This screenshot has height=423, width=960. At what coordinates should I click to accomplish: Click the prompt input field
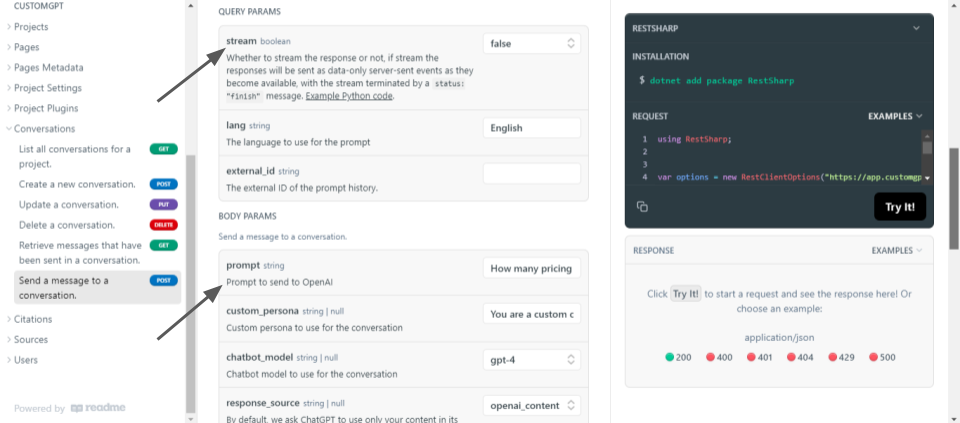(x=531, y=268)
